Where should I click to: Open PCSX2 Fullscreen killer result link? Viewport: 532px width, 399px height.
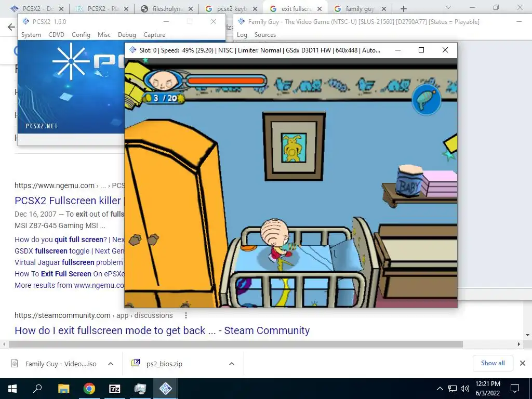(x=68, y=201)
